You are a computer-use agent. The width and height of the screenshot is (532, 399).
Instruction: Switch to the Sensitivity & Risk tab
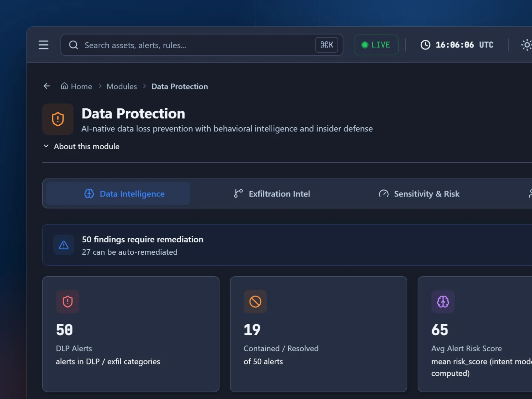419,194
